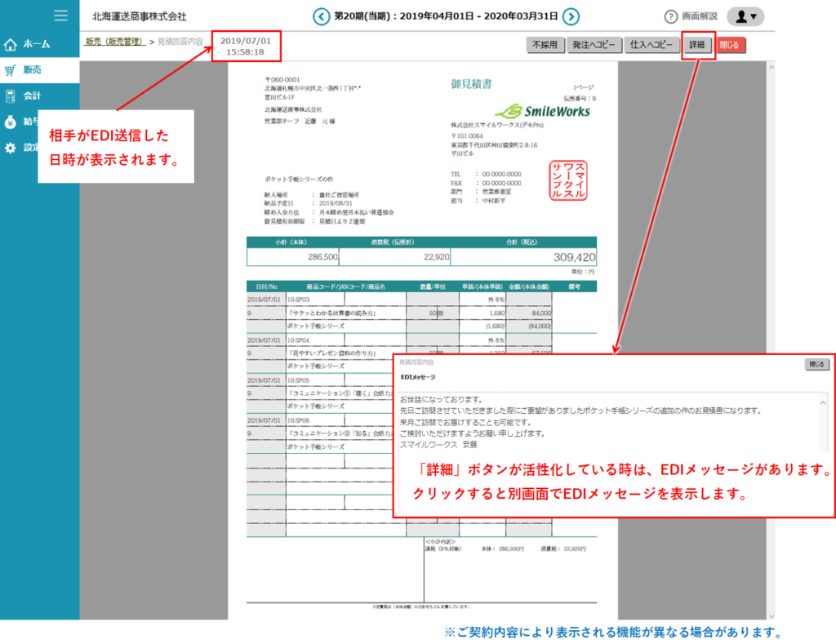This screenshot has height=644, width=836.
Task: Open the hamburger menu in the sidebar header
Action: click(x=60, y=16)
